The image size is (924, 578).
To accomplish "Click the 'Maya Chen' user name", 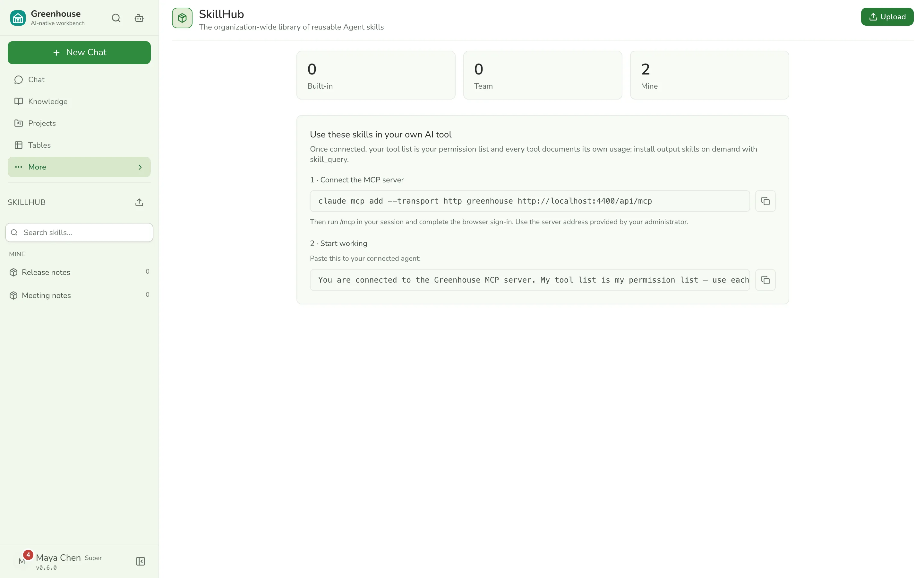I will (x=58, y=558).
